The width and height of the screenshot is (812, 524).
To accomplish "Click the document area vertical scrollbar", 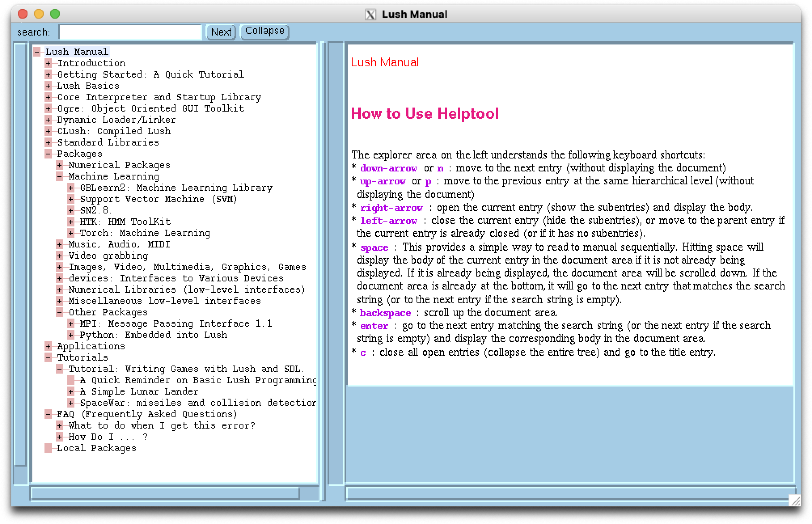I will click(336, 263).
